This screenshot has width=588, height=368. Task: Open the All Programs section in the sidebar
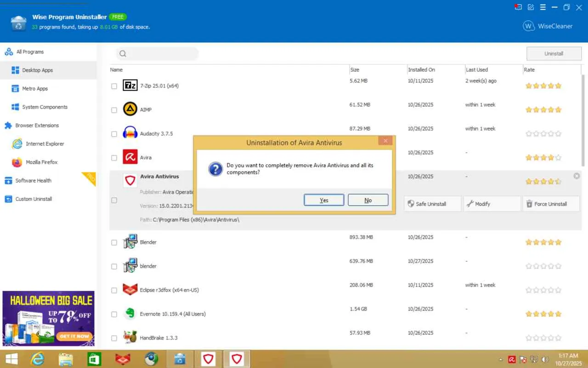(x=48, y=52)
